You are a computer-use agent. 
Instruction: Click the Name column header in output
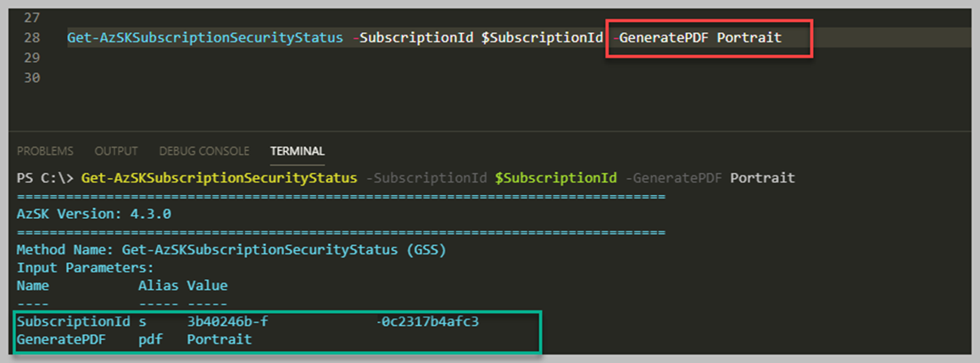coord(32,286)
